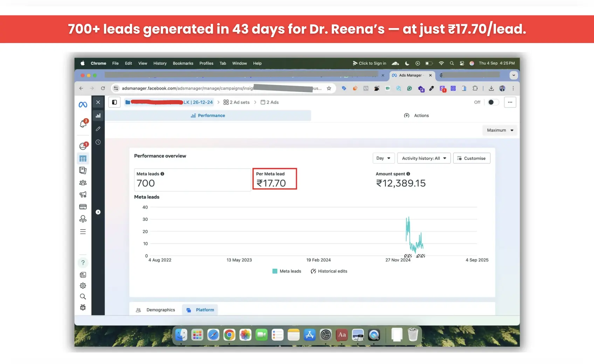Click info icon next to Meta leads
The image size is (594, 364).
162,174
